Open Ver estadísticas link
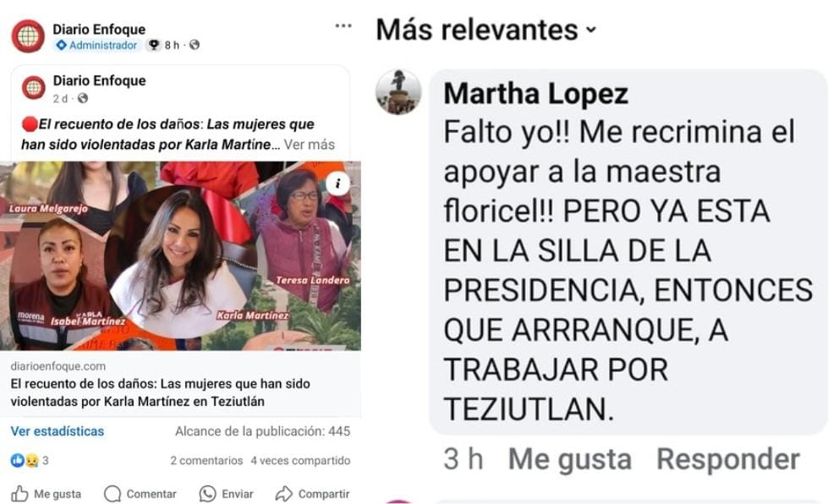 coord(58,431)
